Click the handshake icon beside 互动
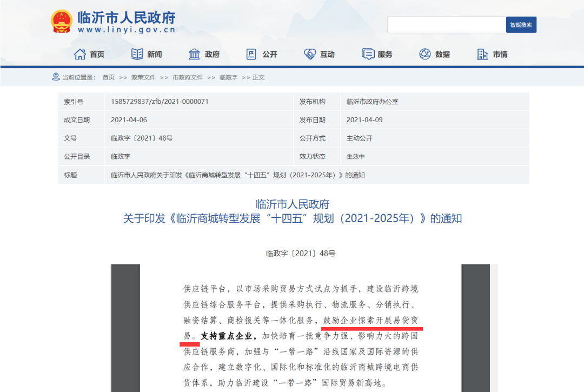Image resolution: width=584 pixels, height=392 pixels. point(310,54)
